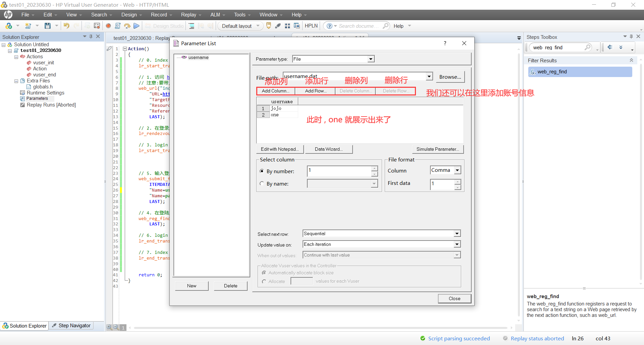The height and width of the screenshot is (345, 644).
Task: Click the jojo cell in username table
Action: coord(284,108)
